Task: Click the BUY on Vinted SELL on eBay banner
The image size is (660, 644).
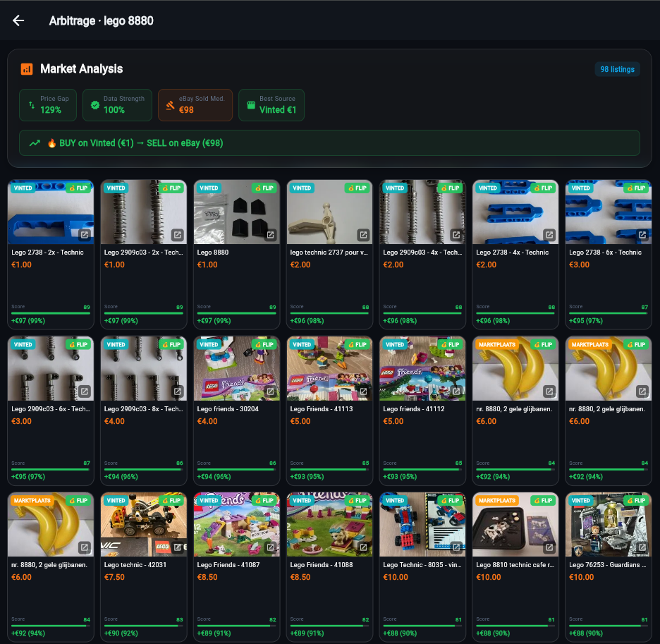Action: click(x=329, y=142)
